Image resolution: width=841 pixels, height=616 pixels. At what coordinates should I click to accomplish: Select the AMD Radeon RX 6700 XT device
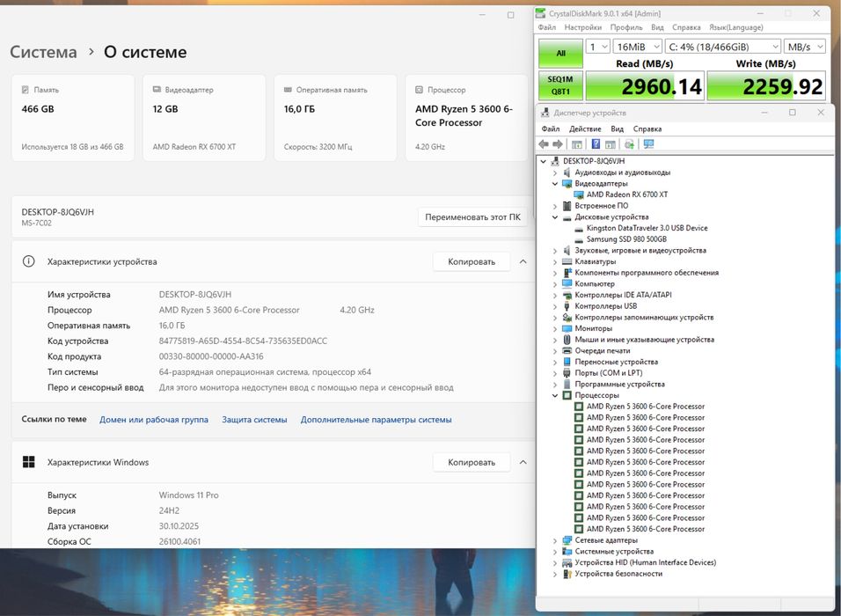626,194
